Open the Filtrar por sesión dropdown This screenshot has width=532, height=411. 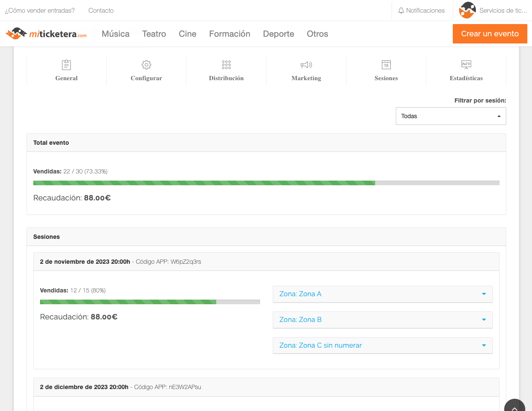451,116
